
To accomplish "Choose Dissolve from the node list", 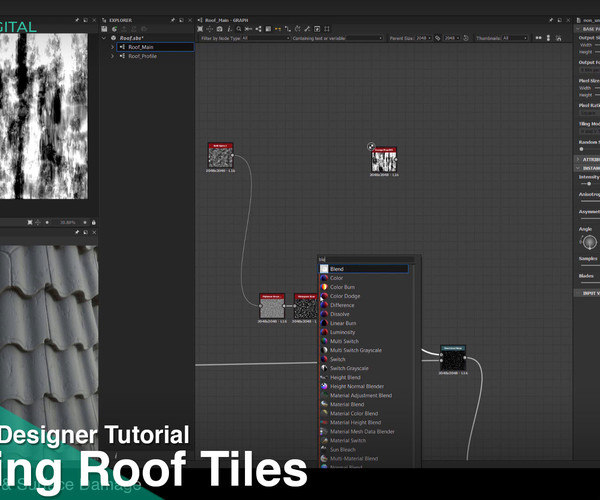I will [339, 314].
